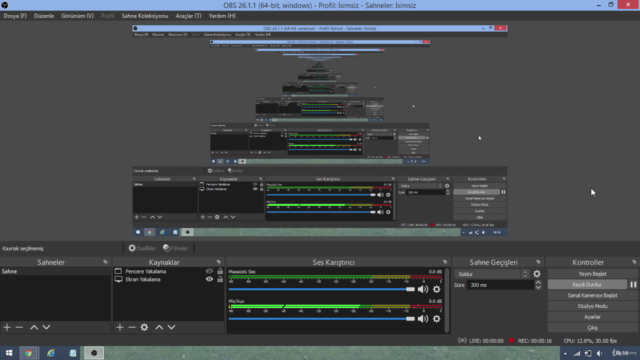
Task: Stop recording with the Kaydı Durdur button
Action: [587, 284]
